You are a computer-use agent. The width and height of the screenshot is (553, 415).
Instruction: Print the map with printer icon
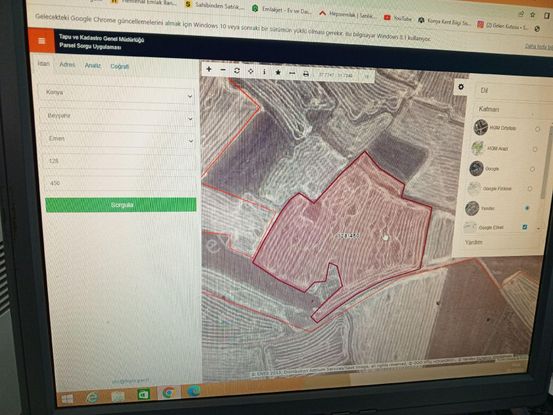point(306,74)
